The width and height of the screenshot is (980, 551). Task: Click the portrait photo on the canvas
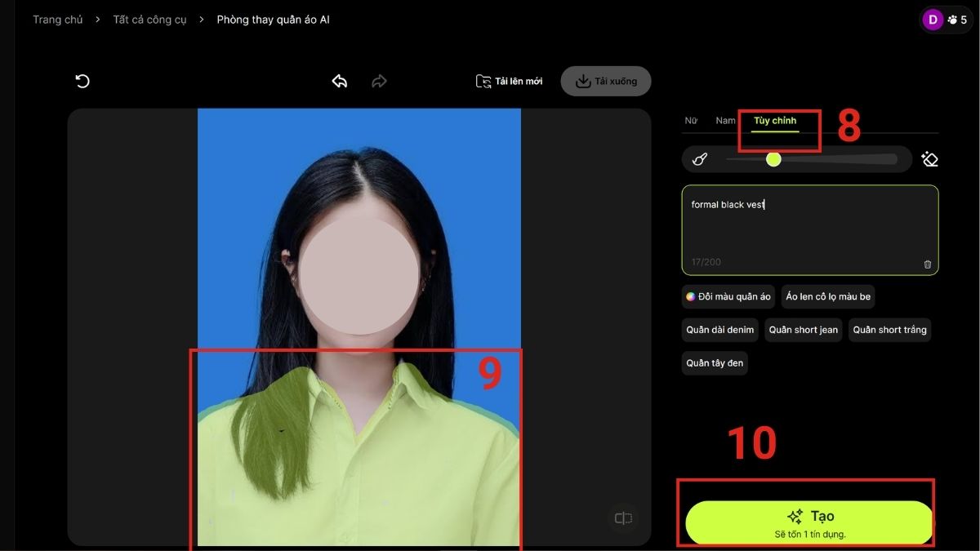(x=359, y=327)
